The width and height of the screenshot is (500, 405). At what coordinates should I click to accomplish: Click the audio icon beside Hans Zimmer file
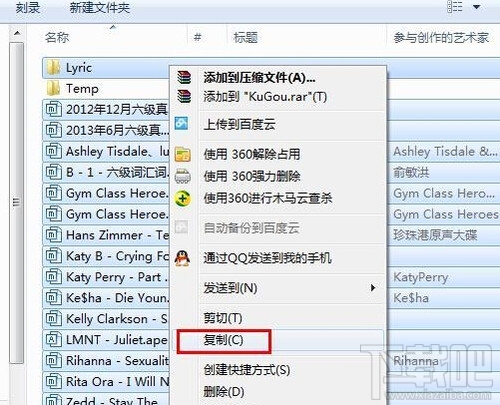54,235
